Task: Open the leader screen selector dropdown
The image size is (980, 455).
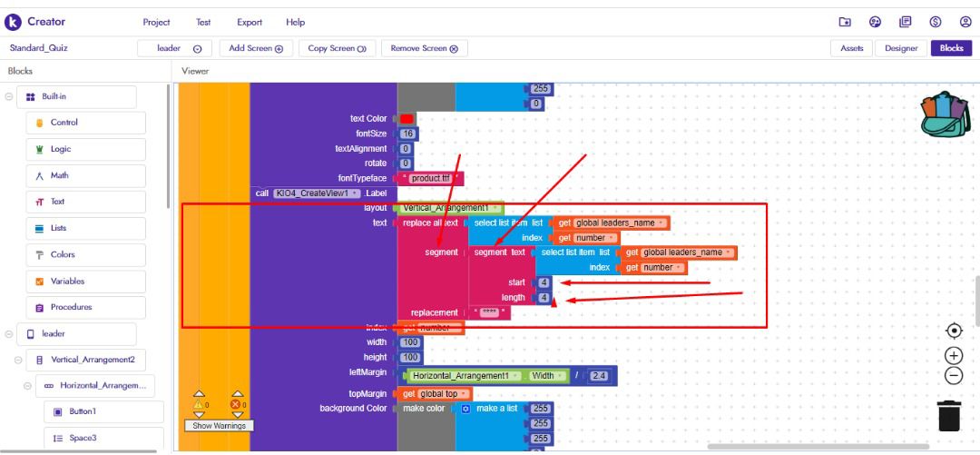Action: point(174,48)
